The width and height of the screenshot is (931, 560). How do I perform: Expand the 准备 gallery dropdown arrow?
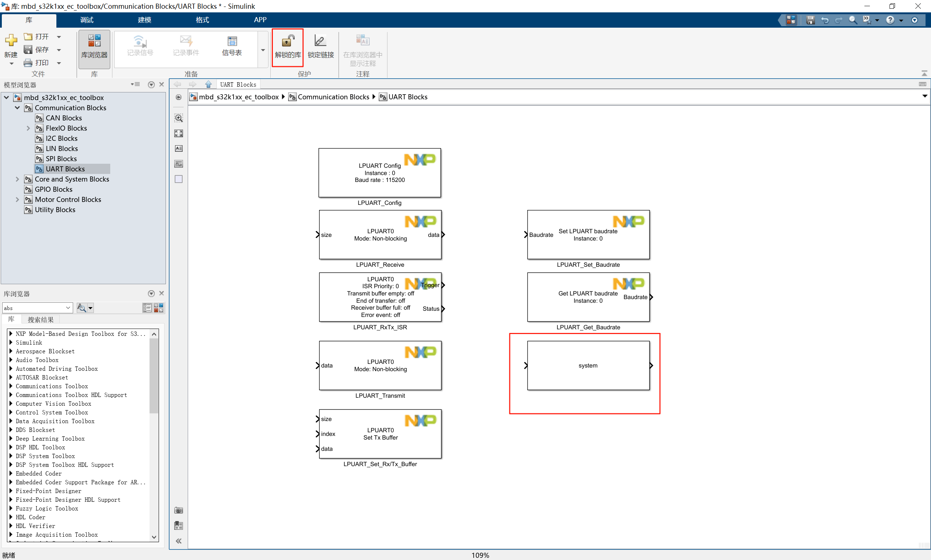263,50
